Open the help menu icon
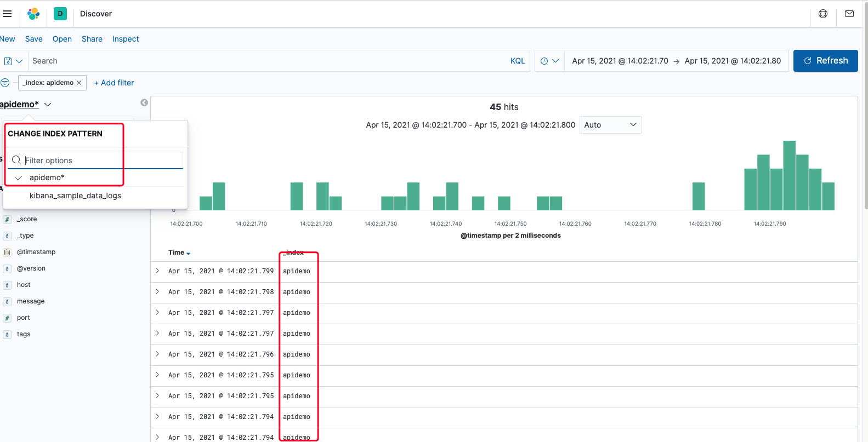The width and height of the screenshot is (868, 442). pos(823,14)
